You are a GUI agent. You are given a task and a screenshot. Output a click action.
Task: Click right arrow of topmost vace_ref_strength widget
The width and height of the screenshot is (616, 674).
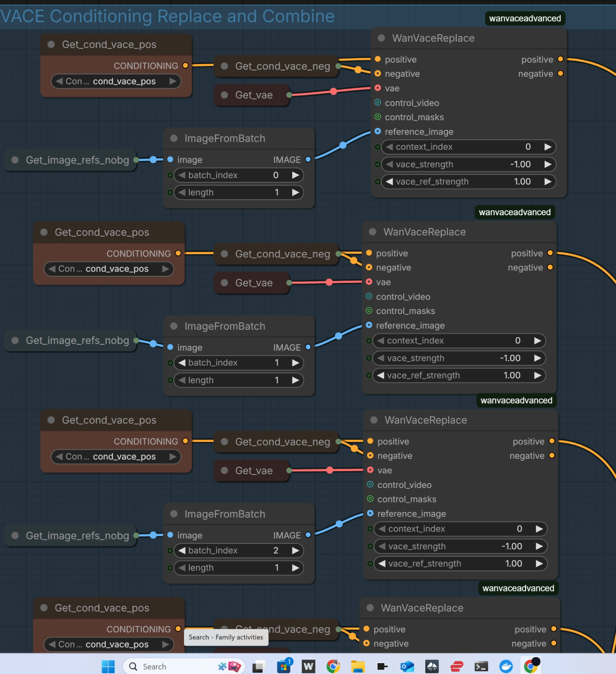(548, 182)
